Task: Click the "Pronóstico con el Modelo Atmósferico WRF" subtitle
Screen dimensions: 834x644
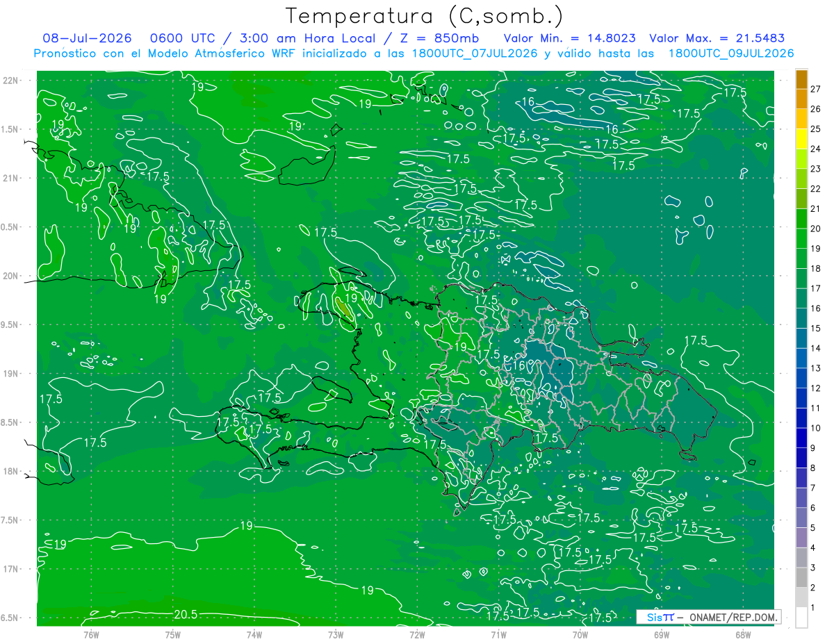Action: point(166,53)
